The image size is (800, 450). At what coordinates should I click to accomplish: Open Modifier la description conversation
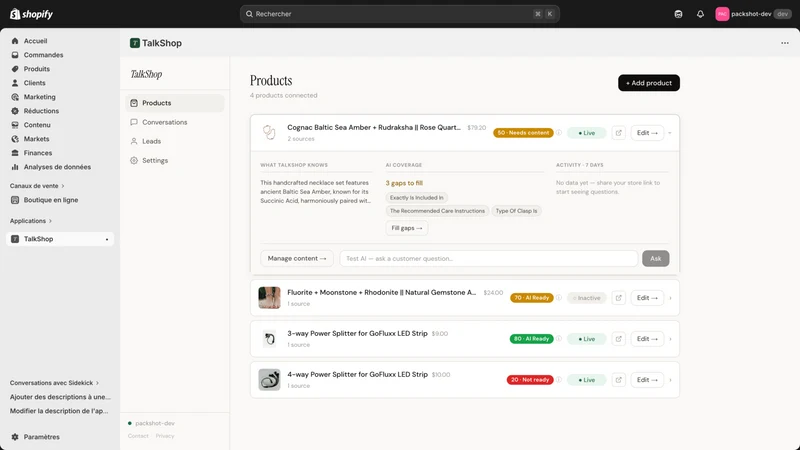pyautogui.click(x=59, y=411)
